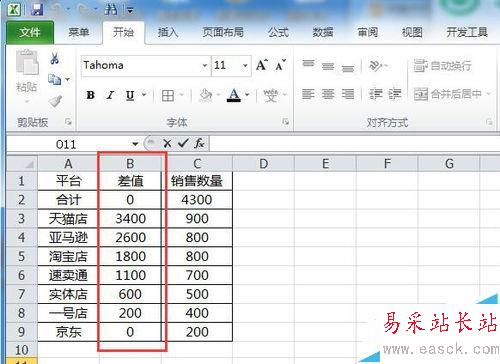The height and width of the screenshot is (364, 500).
Task: Click the Middle Align icon
Action: pyautogui.click(x=328, y=67)
